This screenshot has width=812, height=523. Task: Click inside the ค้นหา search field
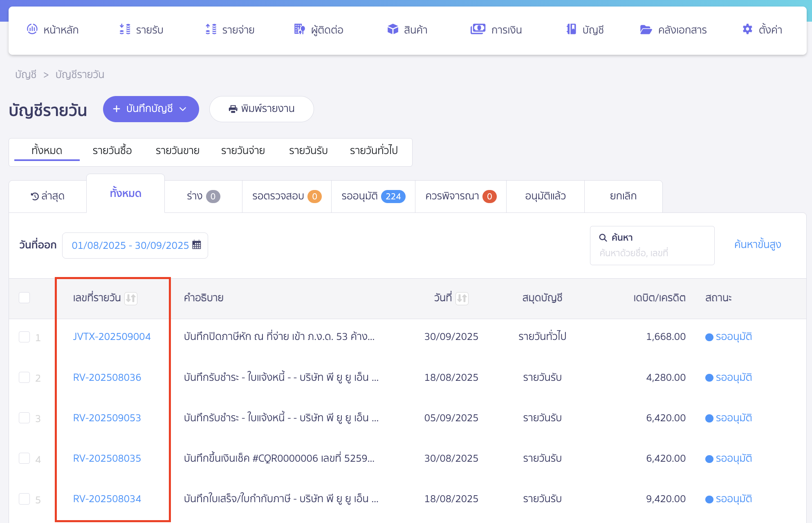coord(652,245)
